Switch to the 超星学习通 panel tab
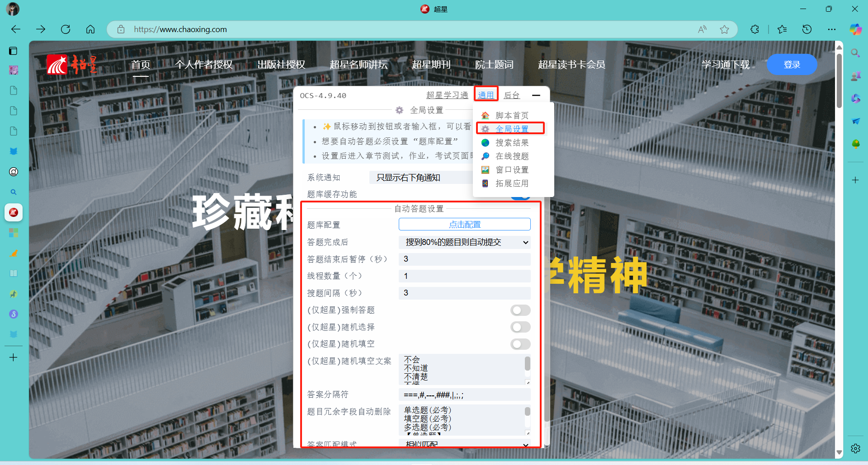The height and width of the screenshot is (465, 868). [x=447, y=95]
